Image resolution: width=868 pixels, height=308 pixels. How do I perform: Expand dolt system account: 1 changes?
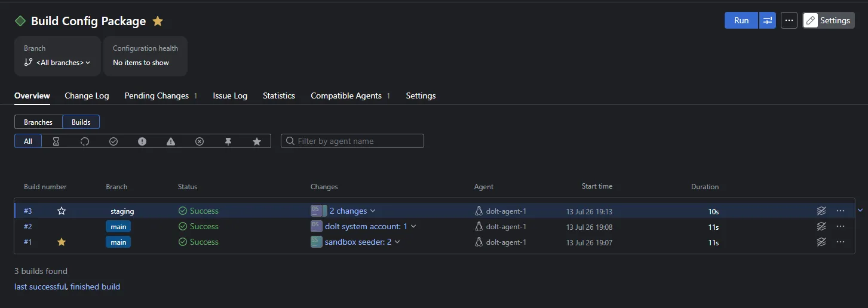point(370,226)
